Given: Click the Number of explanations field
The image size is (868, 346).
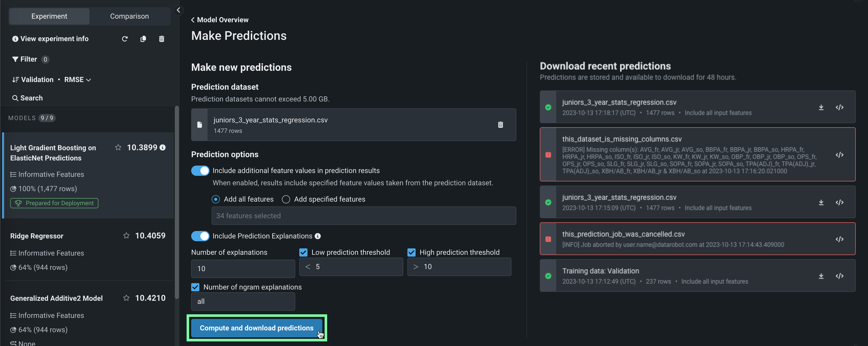Looking at the screenshot, I should [x=243, y=269].
